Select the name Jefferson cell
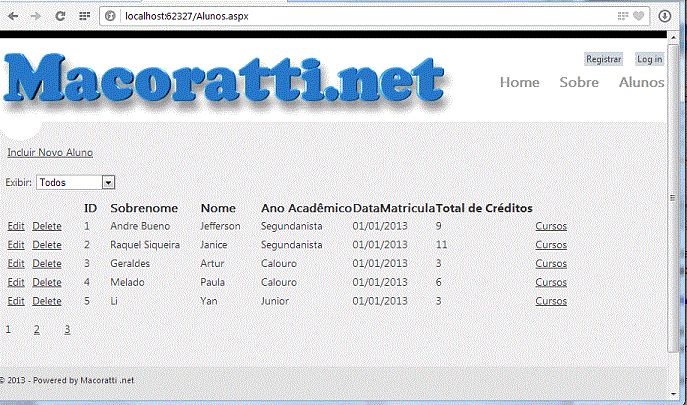Image resolution: width=687 pixels, height=405 pixels. (220, 226)
